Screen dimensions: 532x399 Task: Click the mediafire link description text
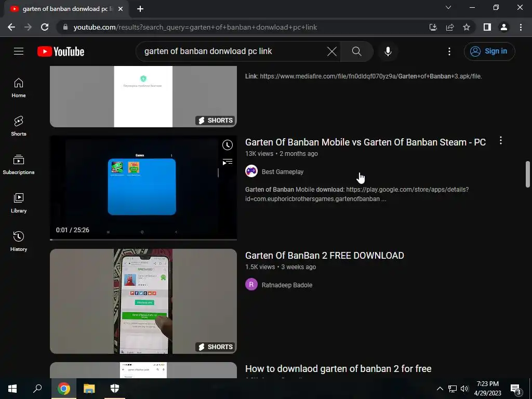(x=363, y=76)
